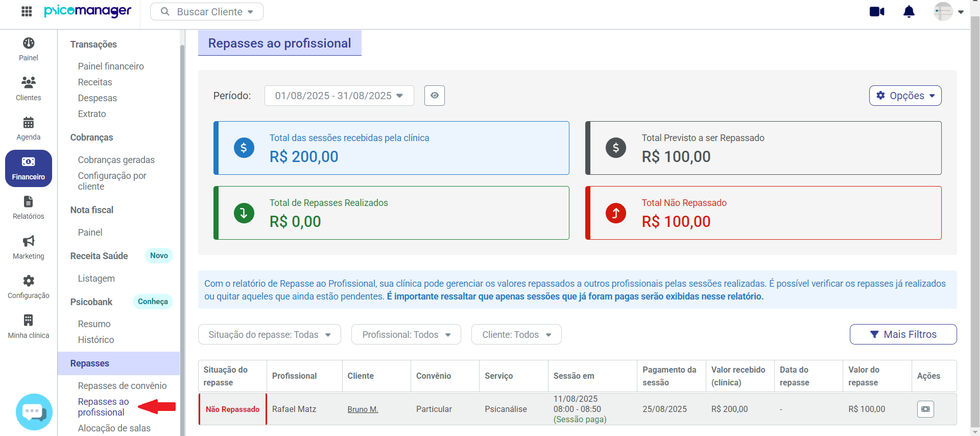Image resolution: width=980 pixels, height=436 pixels.
Task: Select the Financeiro sidebar item
Action: tap(29, 168)
